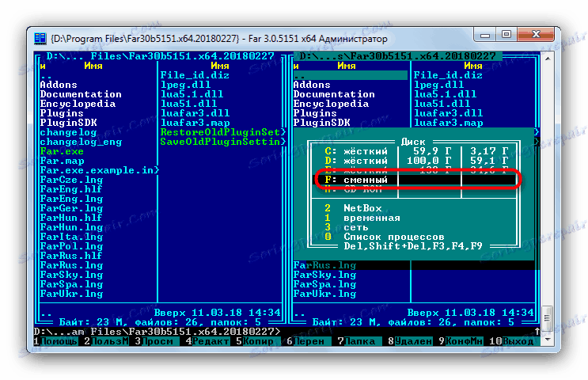The image size is (588, 380).
Task: Click the 5 Copy function key button
Action: [x=260, y=341]
